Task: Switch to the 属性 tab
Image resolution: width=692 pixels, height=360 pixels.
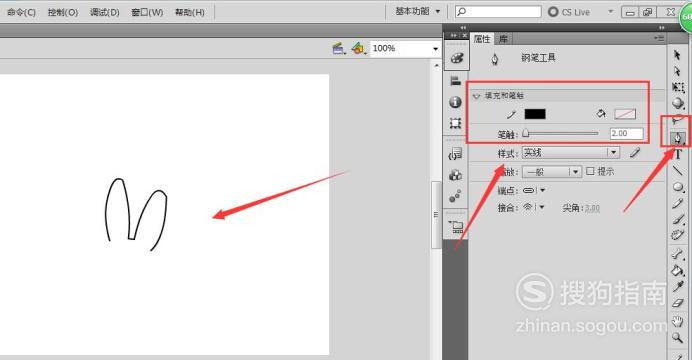Action: (x=481, y=39)
